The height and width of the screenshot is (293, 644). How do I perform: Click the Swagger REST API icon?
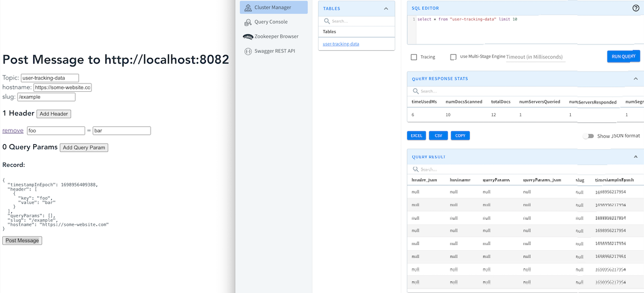tap(248, 51)
